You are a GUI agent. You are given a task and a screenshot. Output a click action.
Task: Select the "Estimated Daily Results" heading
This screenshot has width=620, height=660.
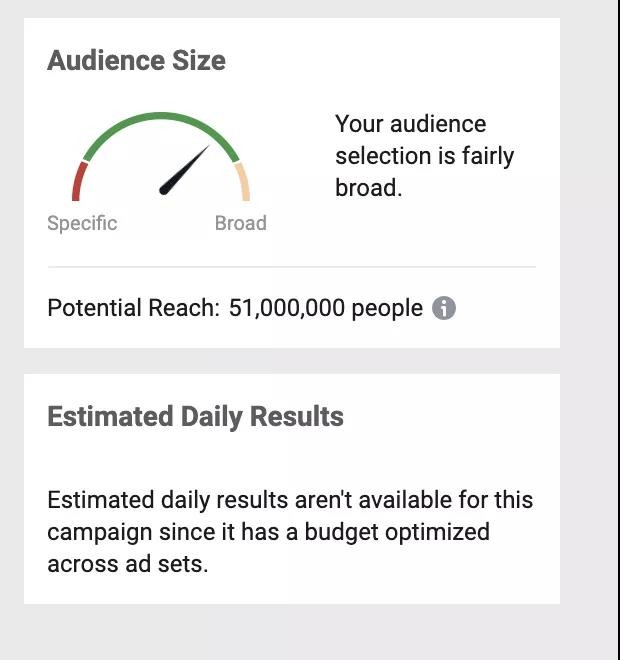click(195, 417)
